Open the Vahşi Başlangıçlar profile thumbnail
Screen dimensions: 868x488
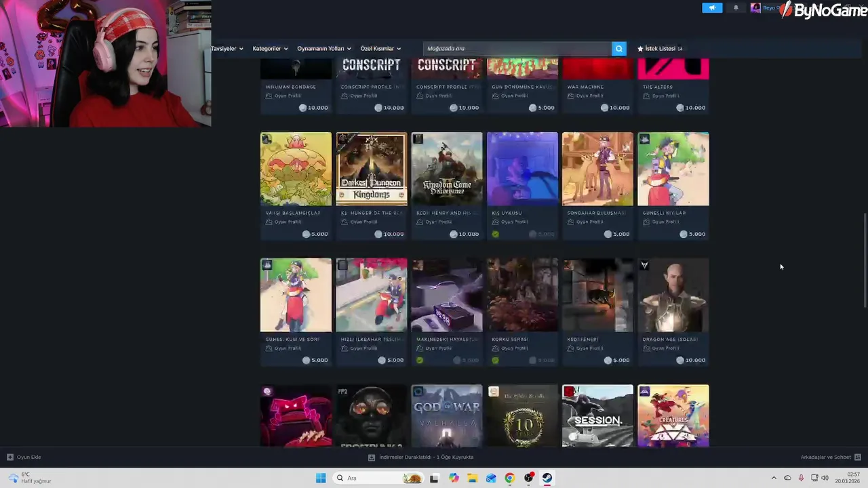[296, 169]
